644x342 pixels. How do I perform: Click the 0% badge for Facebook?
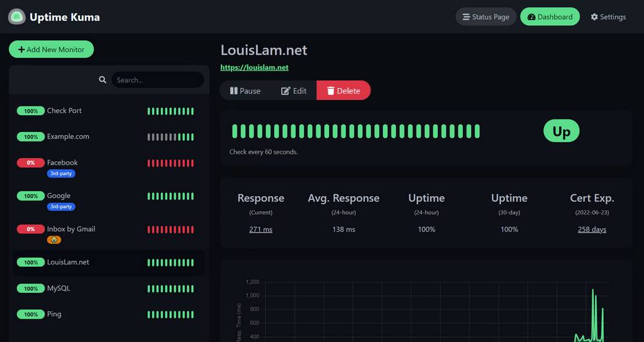point(31,163)
